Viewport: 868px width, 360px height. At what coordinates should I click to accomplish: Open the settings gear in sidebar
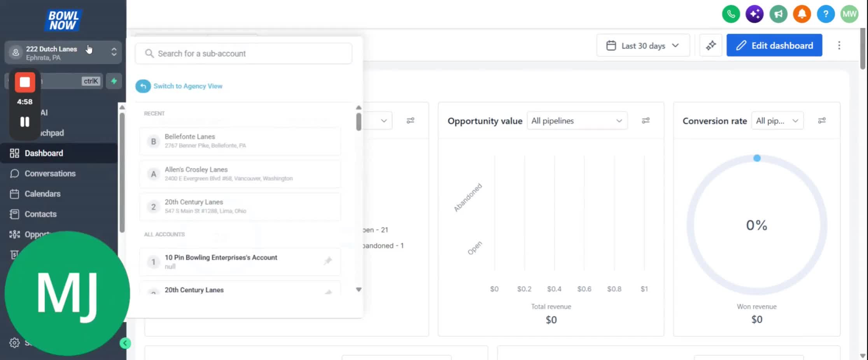coord(14,343)
